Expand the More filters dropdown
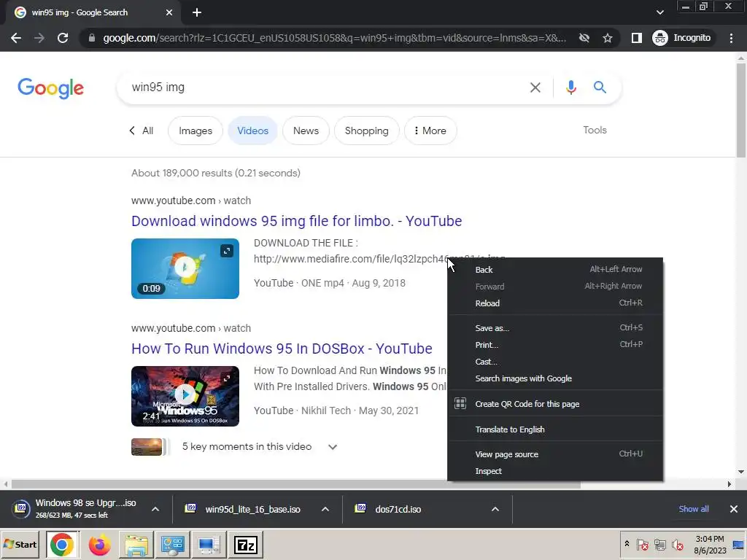 tap(430, 131)
